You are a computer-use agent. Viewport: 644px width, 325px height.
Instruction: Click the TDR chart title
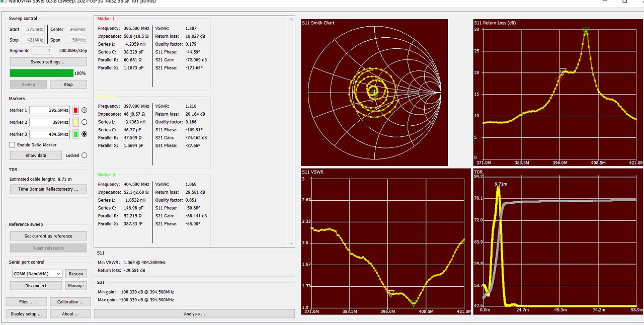pos(478,172)
